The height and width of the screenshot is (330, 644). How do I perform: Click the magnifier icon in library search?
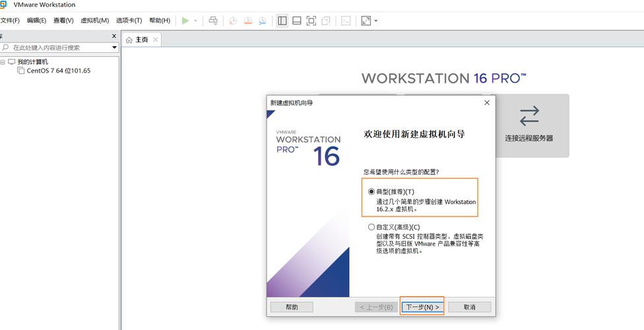(5, 48)
